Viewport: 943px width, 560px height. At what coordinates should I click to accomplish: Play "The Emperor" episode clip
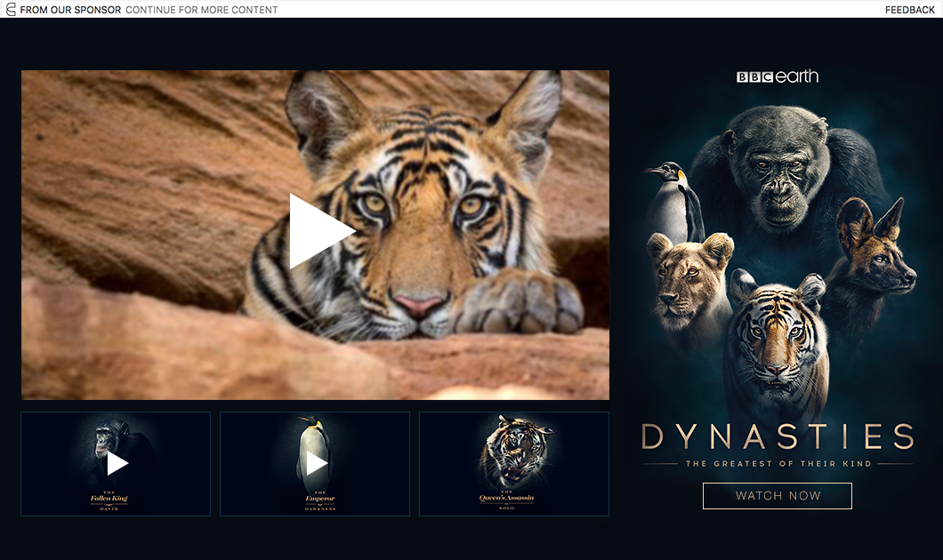click(314, 463)
